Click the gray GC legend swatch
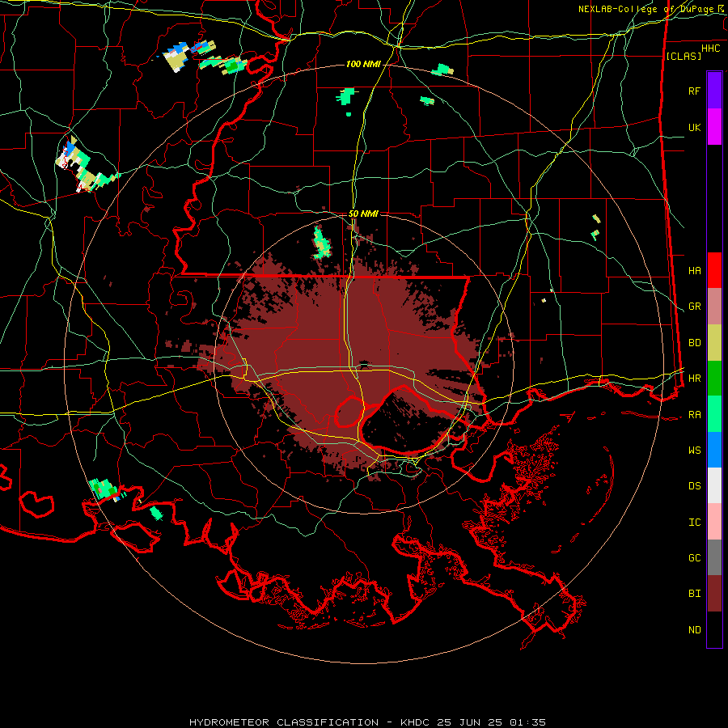This screenshot has height=728, width=728. point(714,557)
